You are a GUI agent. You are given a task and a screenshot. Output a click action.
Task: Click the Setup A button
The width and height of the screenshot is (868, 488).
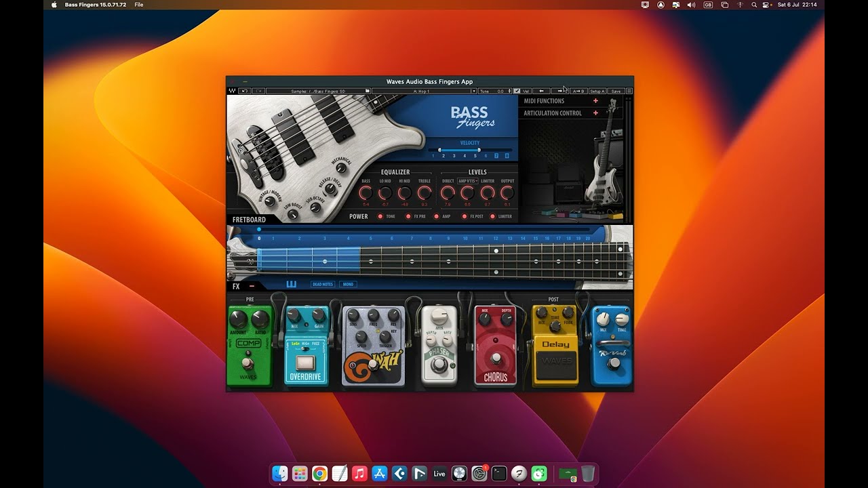coord(597,91)
